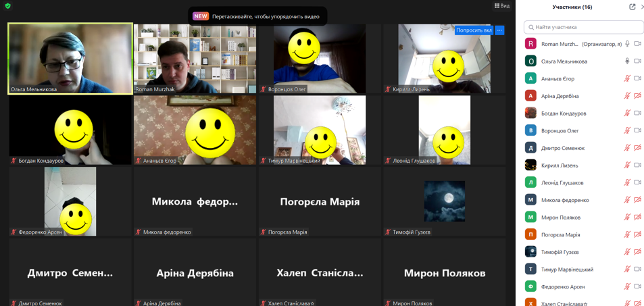Click Воронцов Олег's muted mic icon
Screen dimensions: 644x306
tap(627, 131)
